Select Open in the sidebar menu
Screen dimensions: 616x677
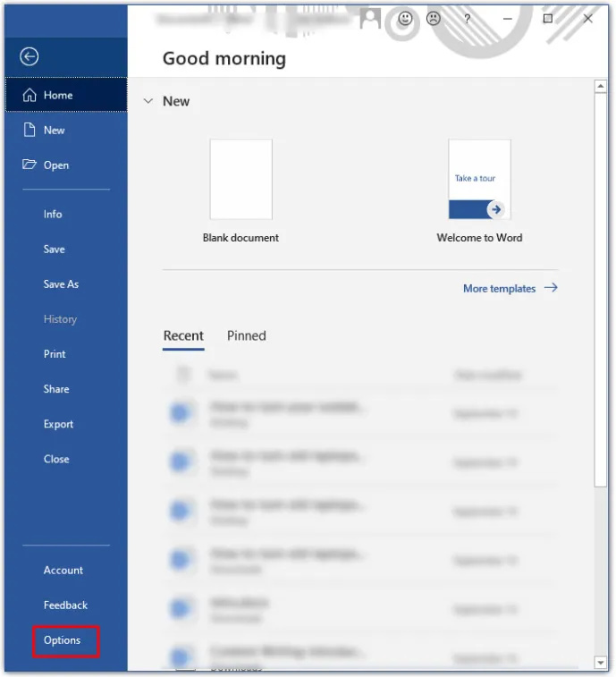(66, 165)
